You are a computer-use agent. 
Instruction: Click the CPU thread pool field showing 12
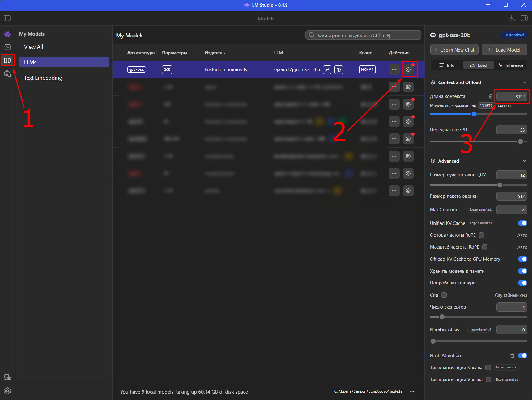512,175
